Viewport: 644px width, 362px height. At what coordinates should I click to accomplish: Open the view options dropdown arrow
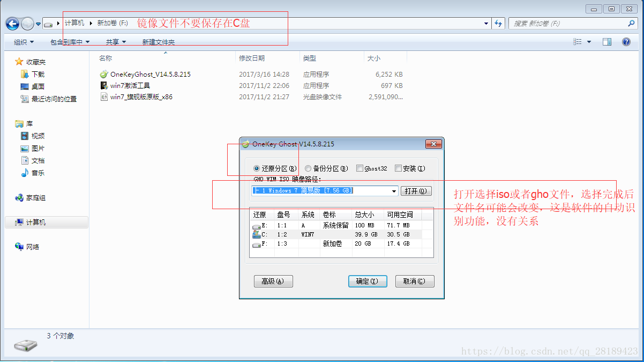pos(589,42)
